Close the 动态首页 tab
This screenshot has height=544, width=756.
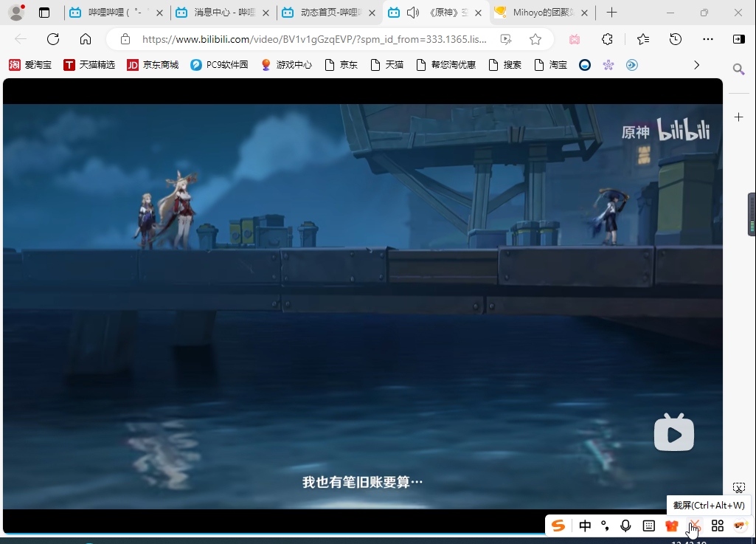[x=372, y=13]
